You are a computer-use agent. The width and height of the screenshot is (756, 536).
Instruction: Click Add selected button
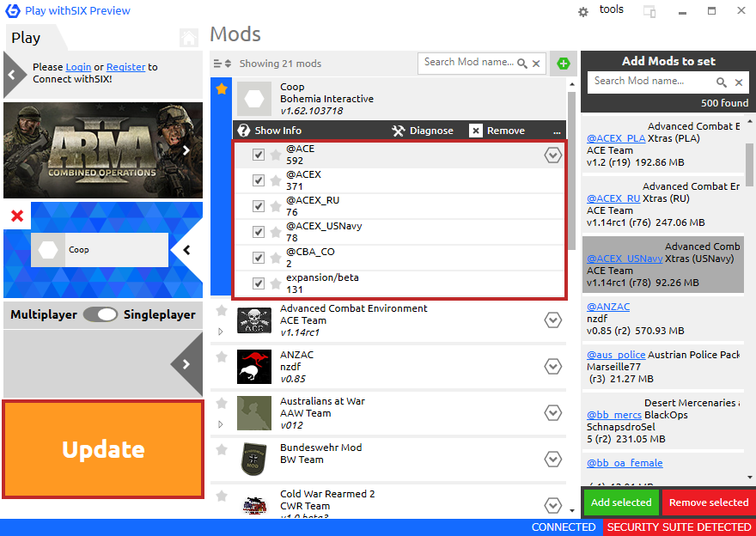(621, 502)
